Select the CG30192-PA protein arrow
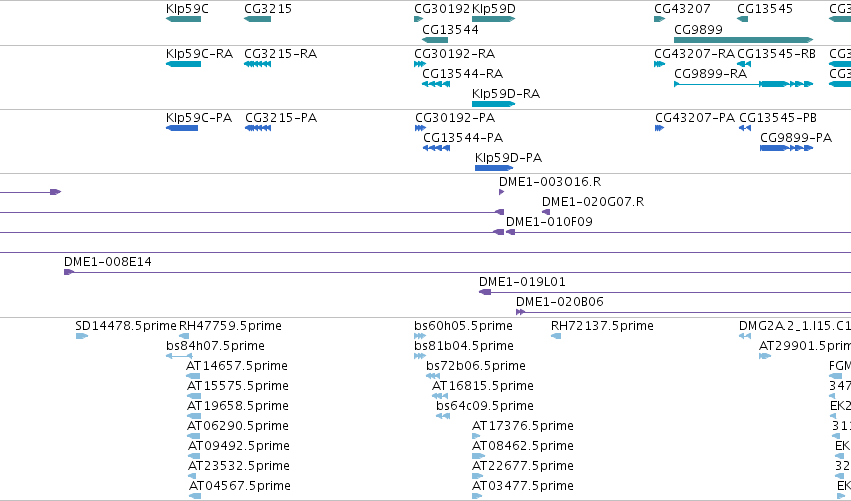Image resolution: width=851 pixels, height=501 pixels. [420, 128]
